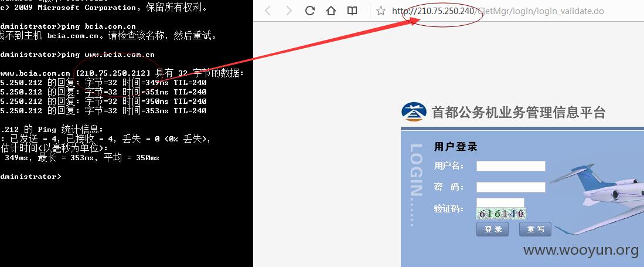The width and height of the screenshot is (644, 267).
Task: Open the reading view book icon
Action: (352, 11)
